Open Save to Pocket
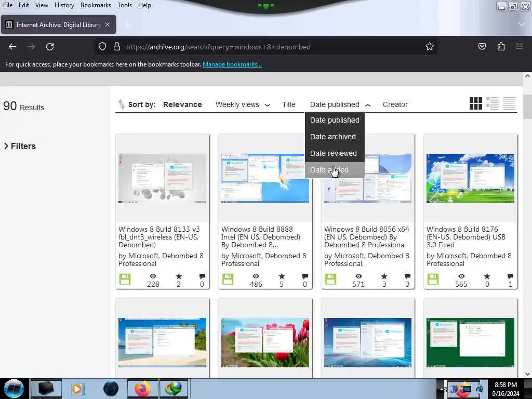This screenshot has width=532, height=399. pos(482,46)
